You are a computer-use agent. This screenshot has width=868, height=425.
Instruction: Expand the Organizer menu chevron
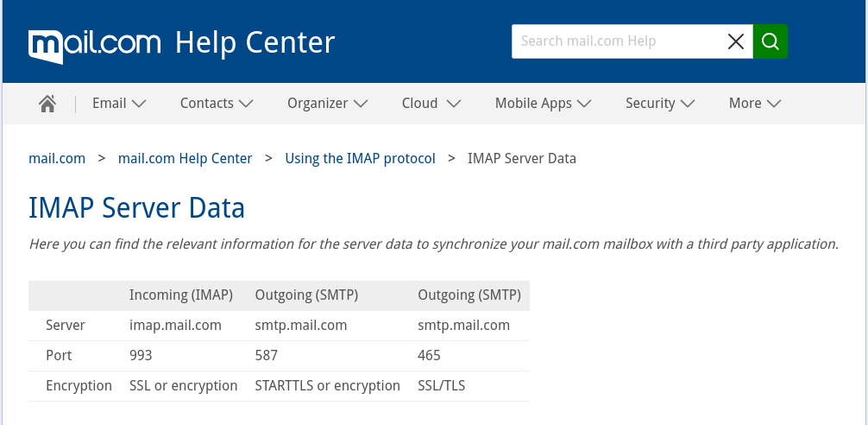click(361, 104)
